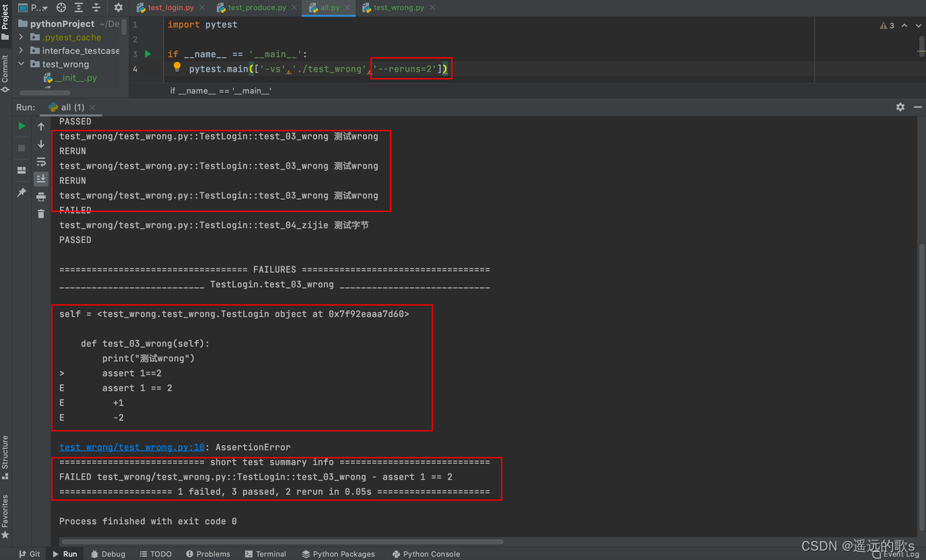Click the breadcrumb if __name__ == '__main__'
The height and width of the screenshot is (560, 926).
tap(221, 91)
